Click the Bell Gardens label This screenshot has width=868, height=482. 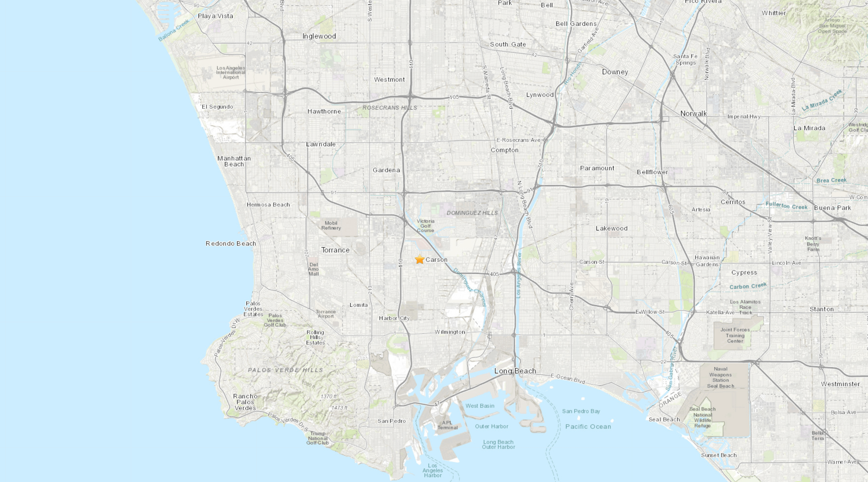point(576,24)
